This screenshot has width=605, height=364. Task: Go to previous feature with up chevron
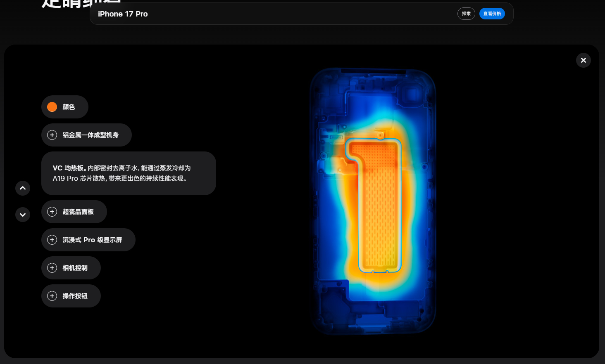23,188
